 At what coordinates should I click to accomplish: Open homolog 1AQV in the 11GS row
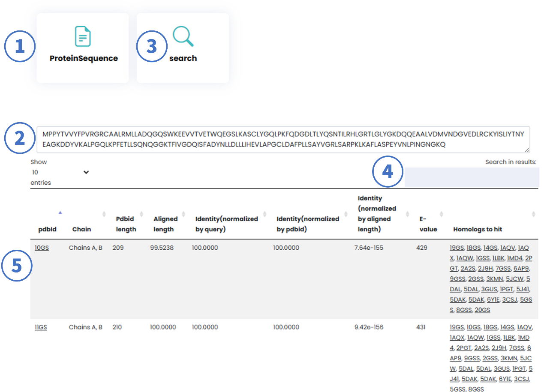pos(524,327)
